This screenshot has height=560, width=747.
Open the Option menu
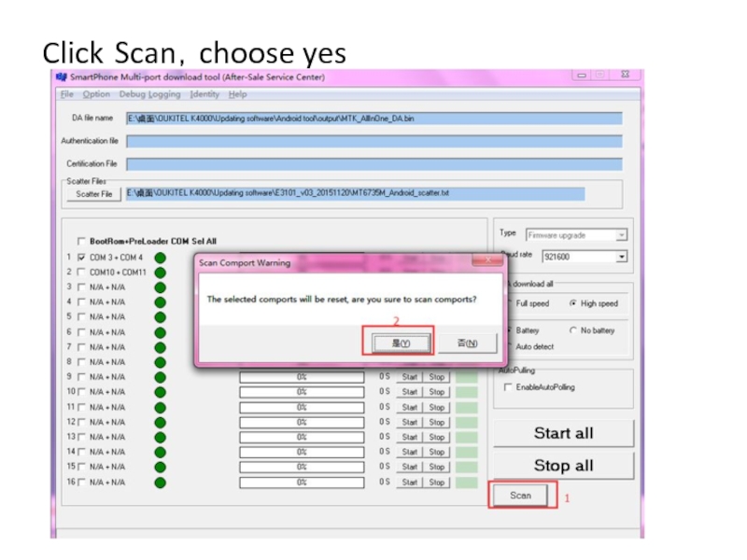(96, 94)
